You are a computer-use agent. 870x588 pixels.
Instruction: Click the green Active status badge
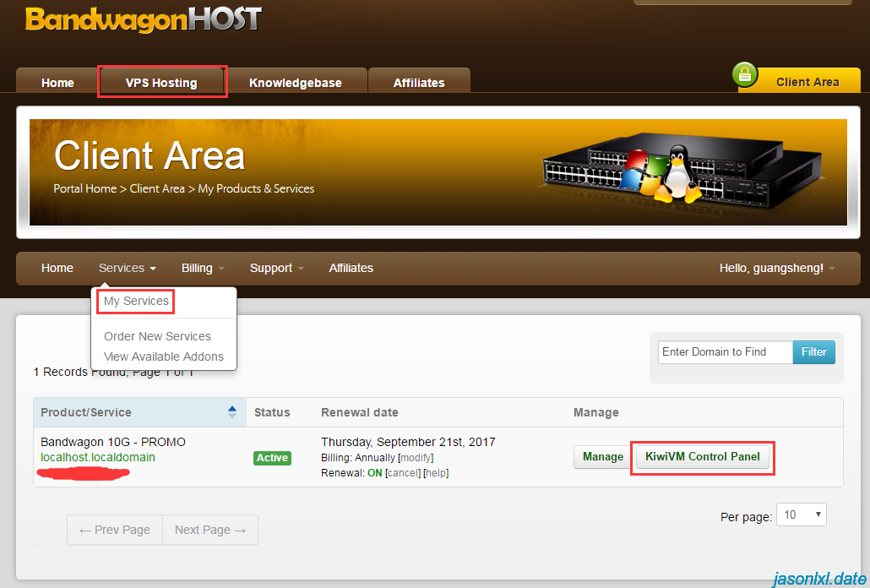(x=272, y=458)
